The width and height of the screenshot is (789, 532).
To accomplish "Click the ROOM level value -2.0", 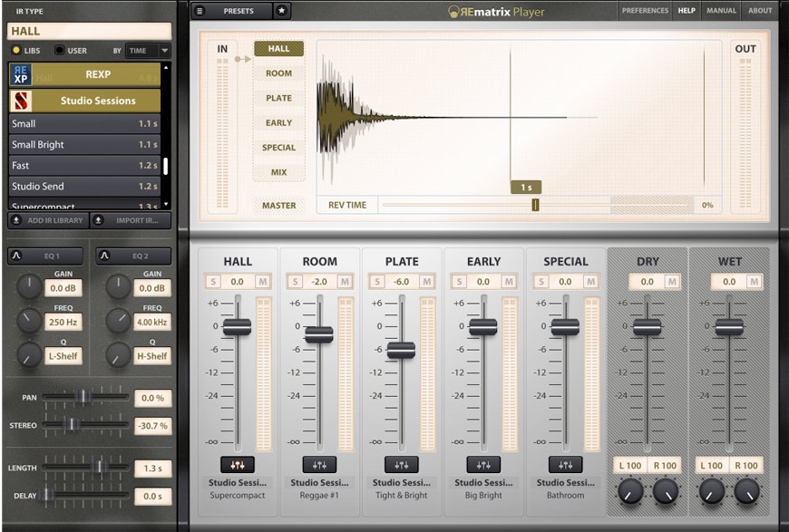I will point(319,282).
